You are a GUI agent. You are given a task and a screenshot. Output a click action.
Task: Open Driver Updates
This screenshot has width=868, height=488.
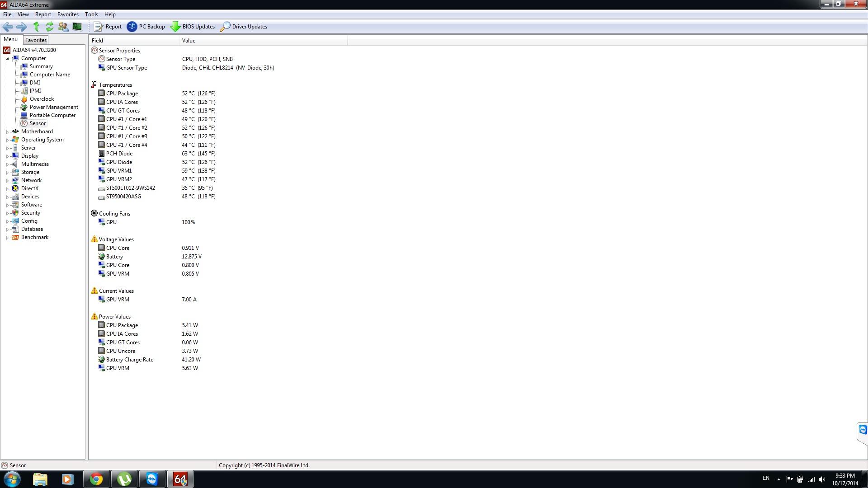pyautogui.click(x=244, y=27)
